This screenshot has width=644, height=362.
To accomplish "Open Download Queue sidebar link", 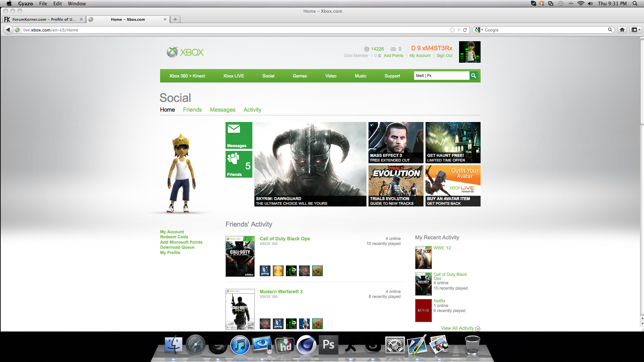I will tap(177, 247).
